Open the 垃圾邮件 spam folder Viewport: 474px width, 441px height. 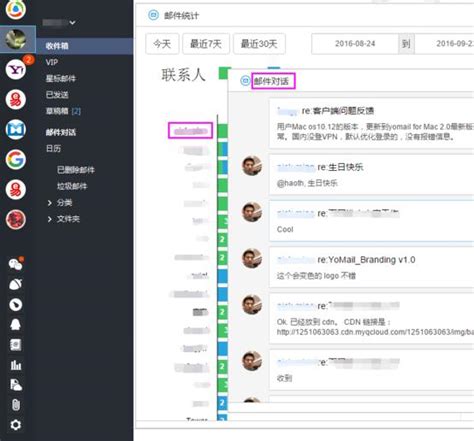[x=72, y=186]
